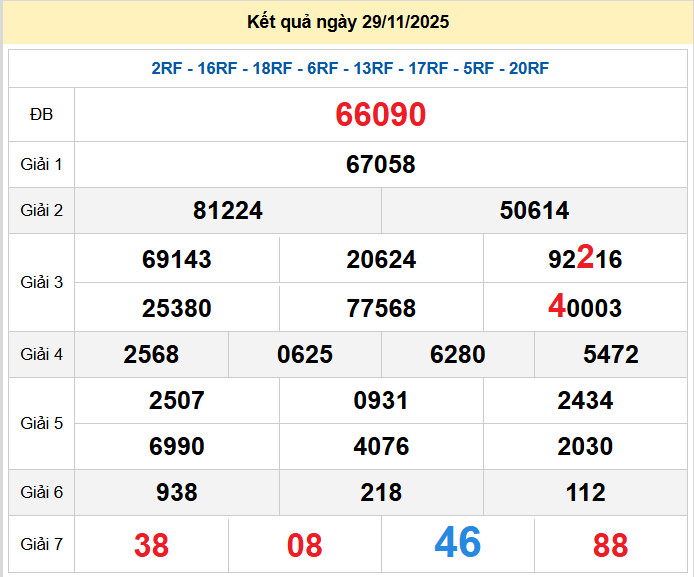Select the large blue number 46
Image resolution: width=694 pixels, height=577 pixels.
point(457,542)
